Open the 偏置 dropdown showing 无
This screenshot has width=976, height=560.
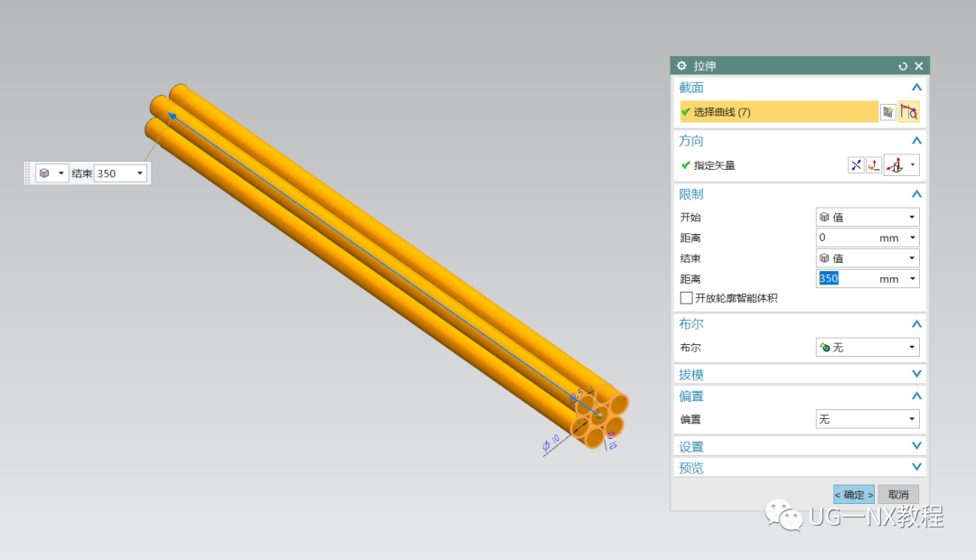tap(911, 418)
